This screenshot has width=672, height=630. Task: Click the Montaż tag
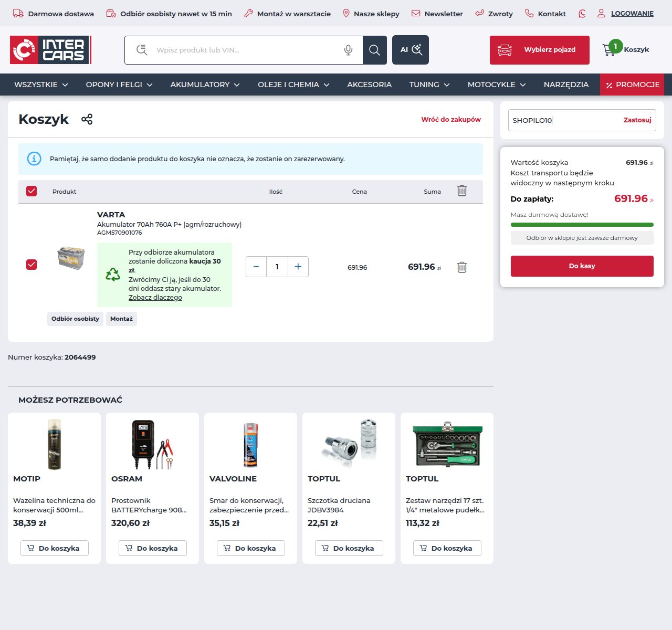[x=121, y=319]
